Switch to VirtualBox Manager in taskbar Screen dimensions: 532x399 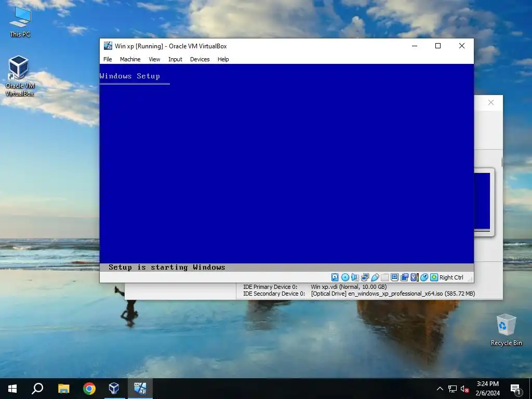114,389
